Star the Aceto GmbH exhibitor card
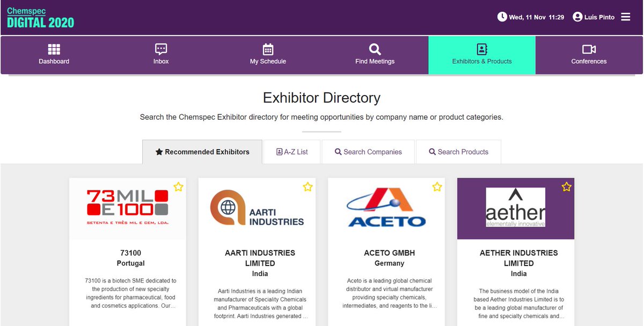644x326 pixels. point(437,187)
